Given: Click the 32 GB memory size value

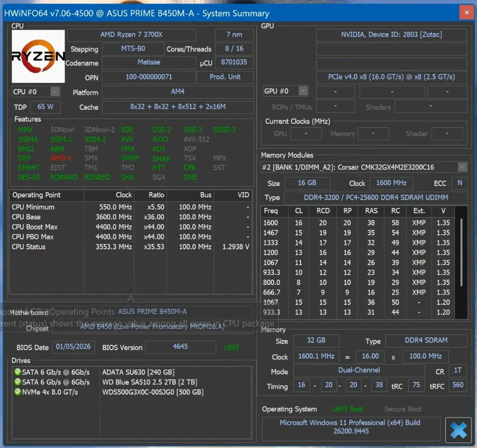Looking at the screenshot, I should (x=316, y=341).
